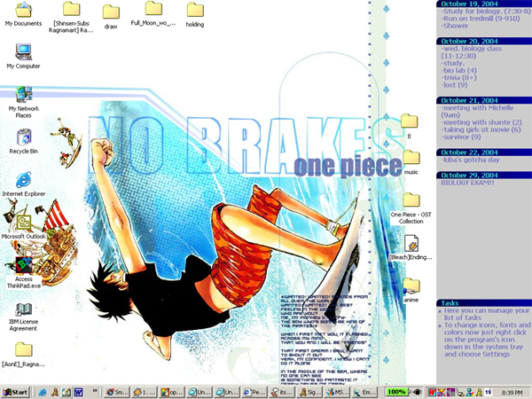Switch to the '1. ...' taskbar window
This screenshot has height=399, width=532.
(x=145, y=393)
